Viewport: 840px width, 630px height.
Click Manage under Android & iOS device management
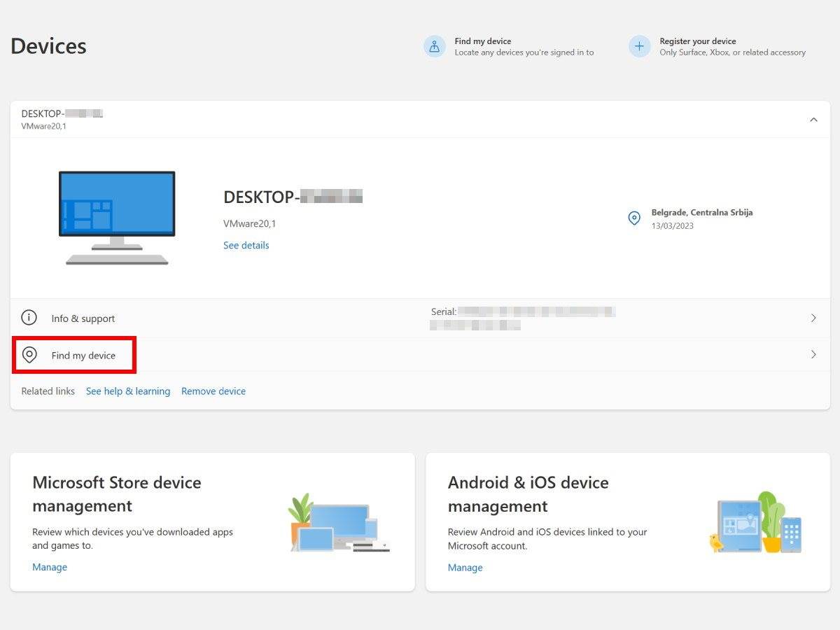(x=465, y=567)
